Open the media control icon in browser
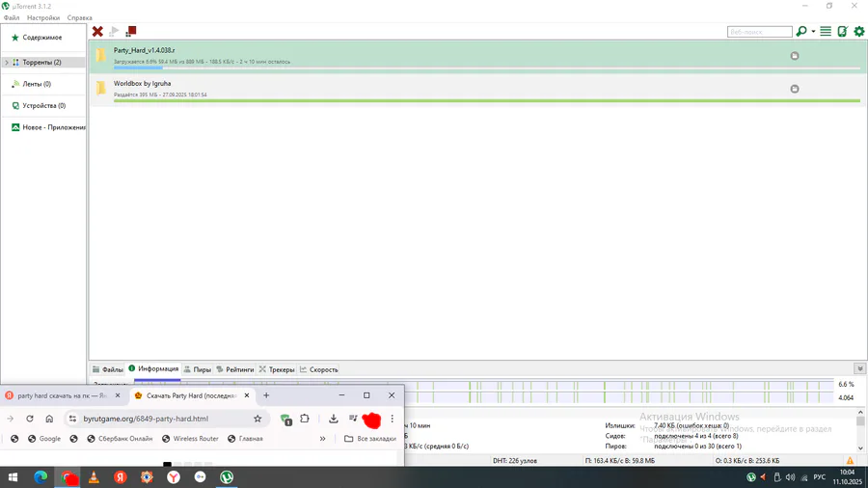The image size is (868, 488). click(x=353, y=419)
